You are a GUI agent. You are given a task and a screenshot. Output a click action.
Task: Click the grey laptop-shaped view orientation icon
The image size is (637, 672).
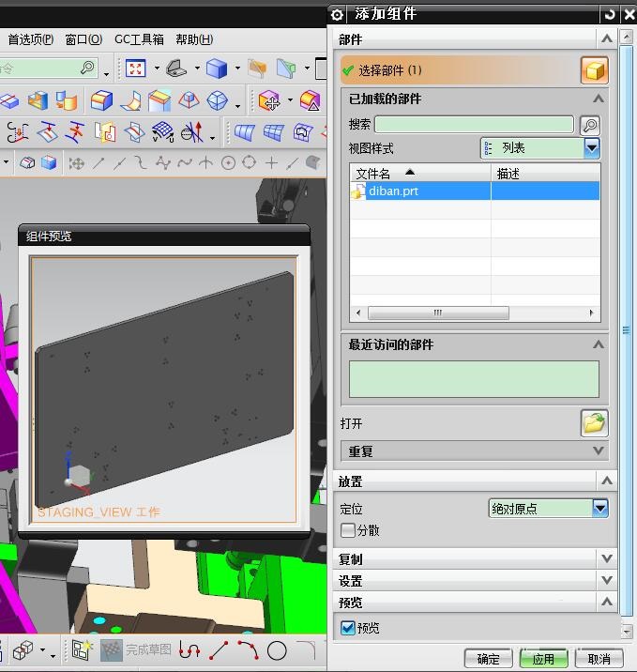(176, 69)
